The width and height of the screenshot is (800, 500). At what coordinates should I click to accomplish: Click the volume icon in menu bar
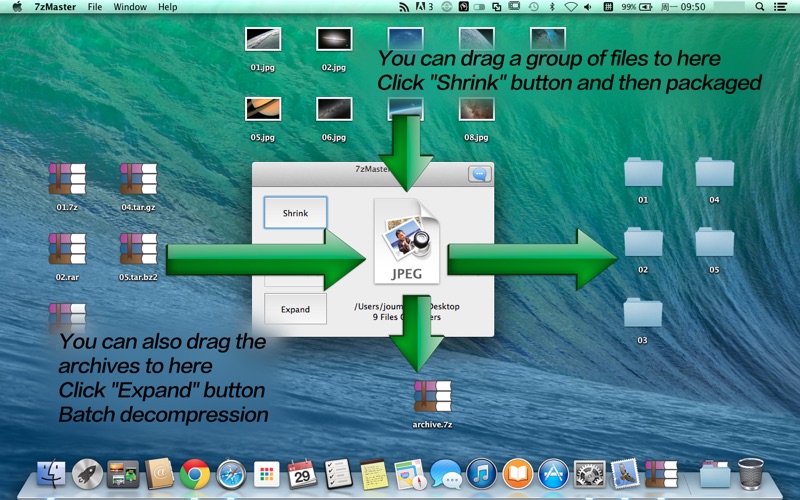[x=588, y=7]
